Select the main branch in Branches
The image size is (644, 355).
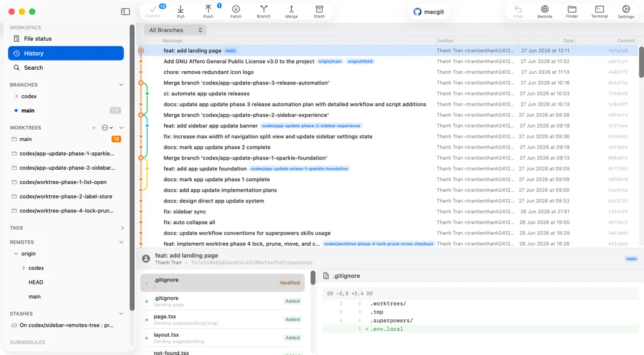(x=66, y=111)
